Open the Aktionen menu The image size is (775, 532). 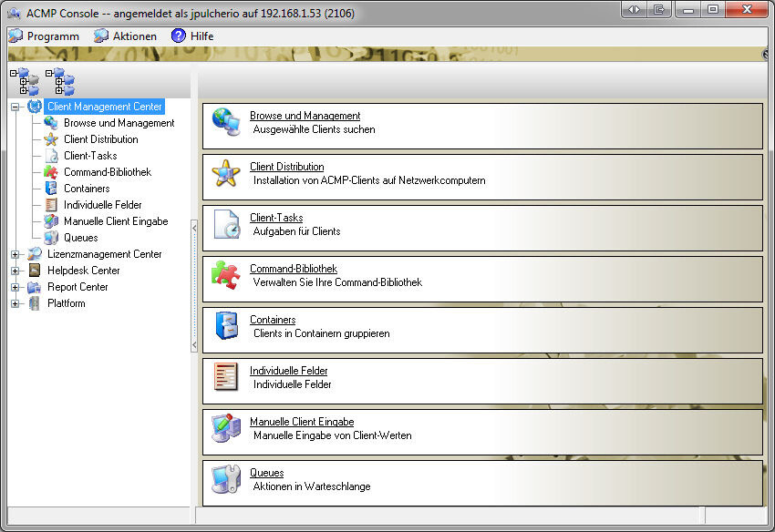(126, 36)
